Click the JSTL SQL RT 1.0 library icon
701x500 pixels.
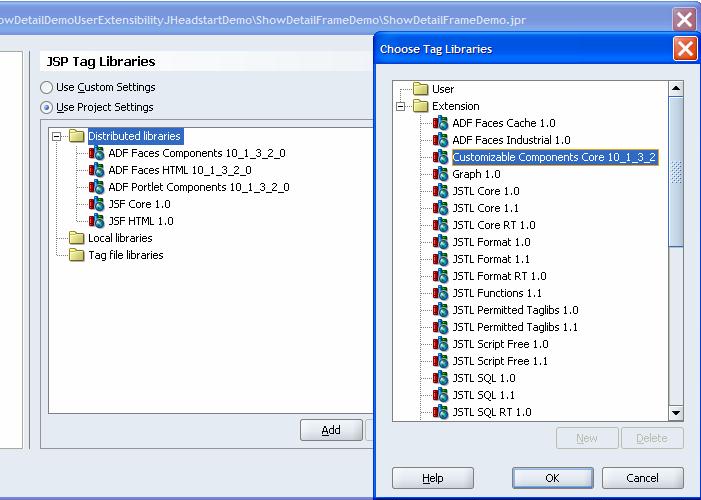click(440, 412)
